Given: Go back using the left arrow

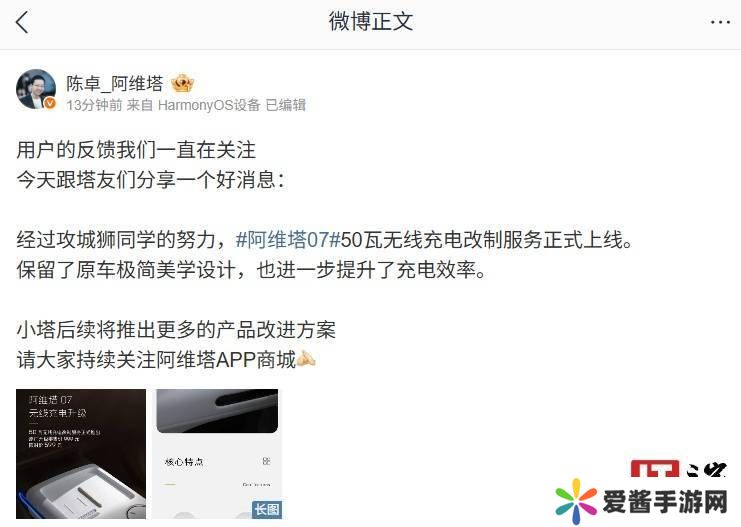Looking at the screenshot, I should coord(22,22).
